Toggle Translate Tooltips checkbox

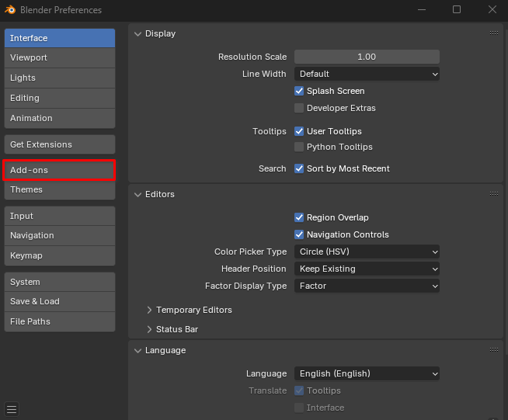click(299, 390)
